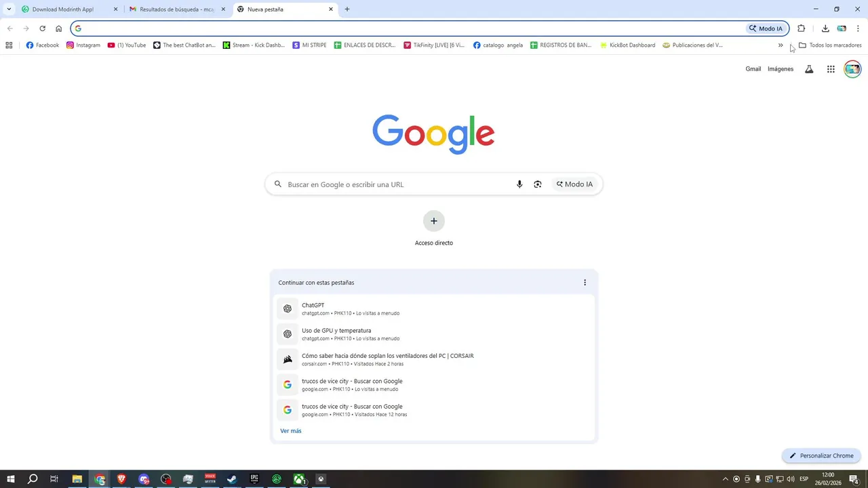Click the Google Lens image search icon
The height and width of the screenshot is (488, 868).
tap(538, 184)
